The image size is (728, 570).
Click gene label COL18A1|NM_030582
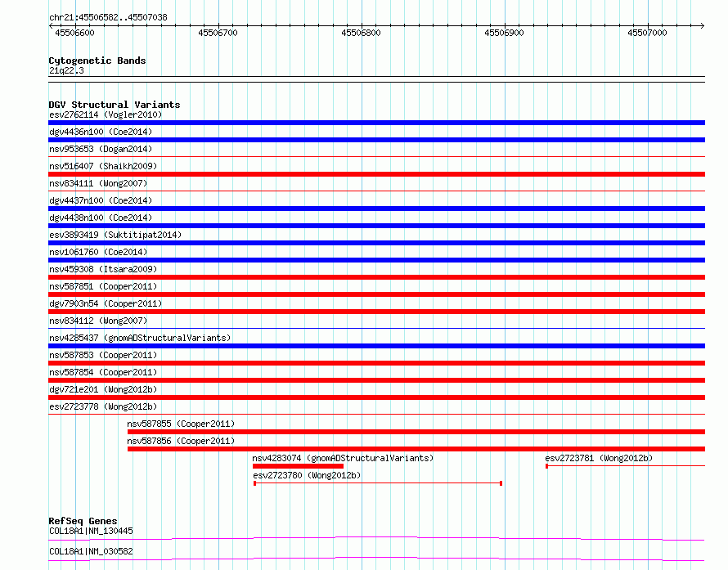(91, 551)
